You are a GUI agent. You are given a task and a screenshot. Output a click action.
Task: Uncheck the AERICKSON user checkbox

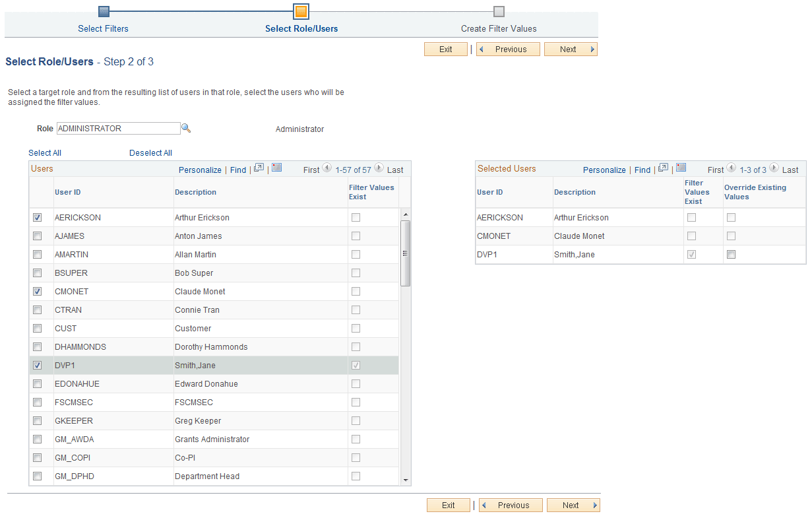tap(38, 217)
